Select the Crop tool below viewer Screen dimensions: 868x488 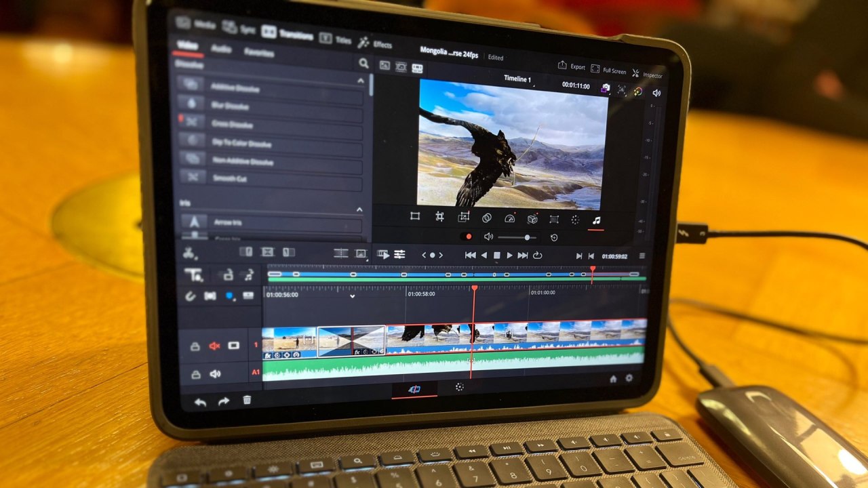(439, 217)
